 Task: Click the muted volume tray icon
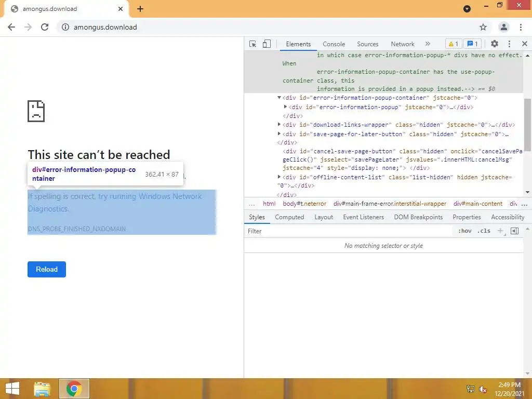click(483, 389)
